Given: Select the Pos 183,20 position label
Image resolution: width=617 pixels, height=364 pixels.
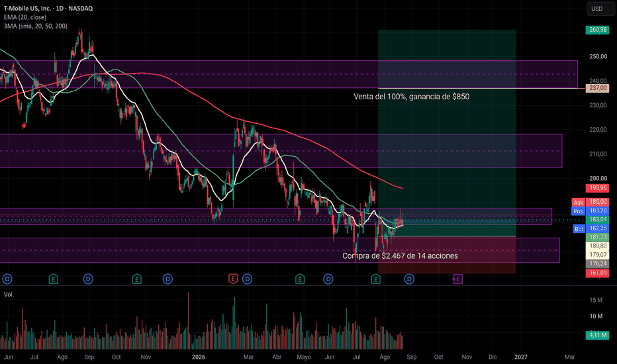Looking at the screenshot, I should (590, 211).
